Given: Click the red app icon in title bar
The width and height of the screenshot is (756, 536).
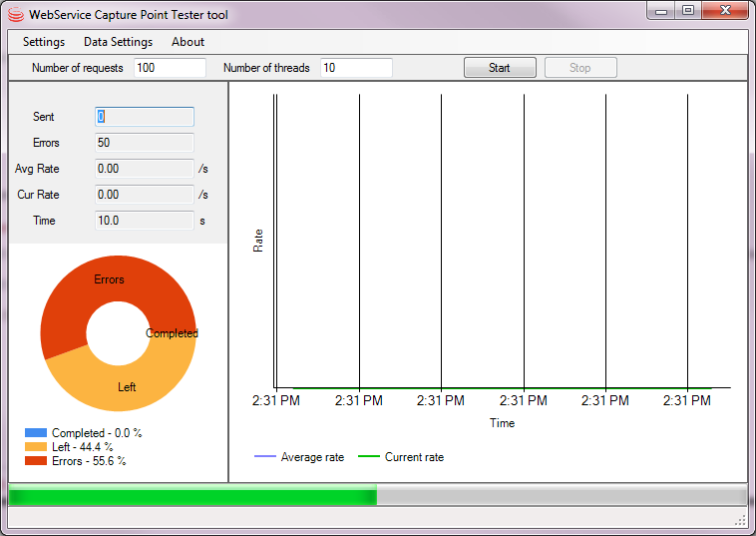Looking at the screenshot, I should click(x=15, y=15).
